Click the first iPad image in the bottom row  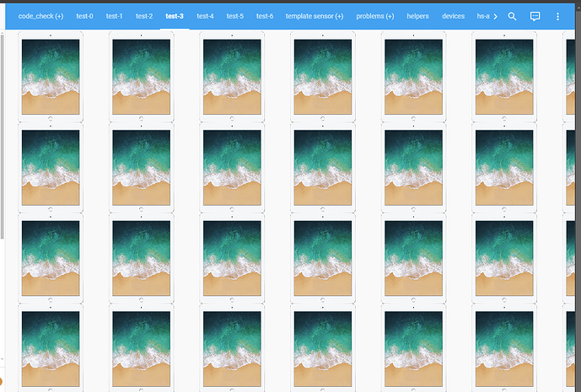[x=51, y=348]
